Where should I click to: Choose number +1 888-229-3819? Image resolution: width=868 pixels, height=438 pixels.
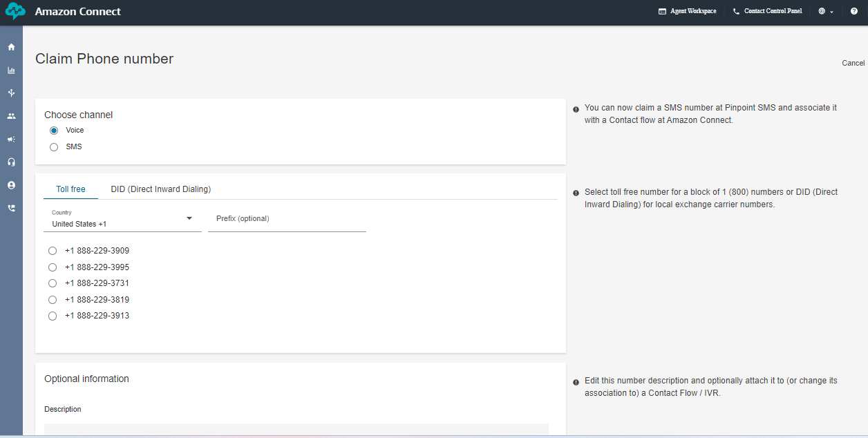tap(53, 300)
